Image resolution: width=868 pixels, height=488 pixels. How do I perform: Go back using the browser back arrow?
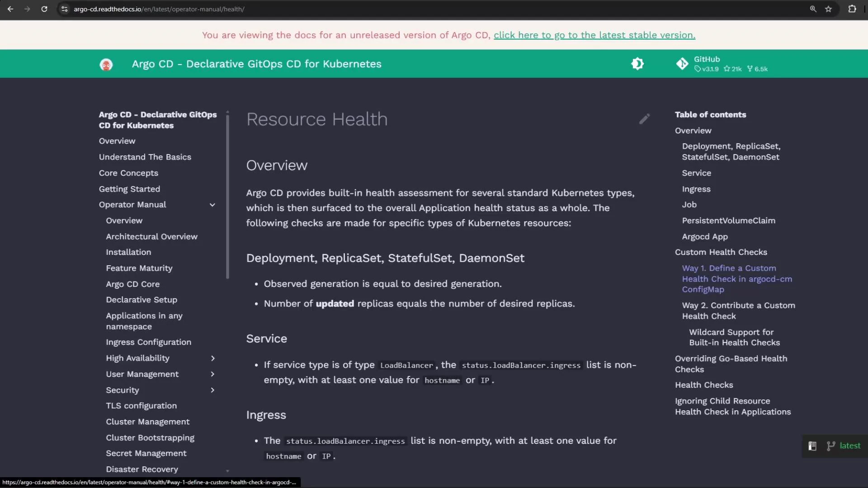tap(10, 9)
